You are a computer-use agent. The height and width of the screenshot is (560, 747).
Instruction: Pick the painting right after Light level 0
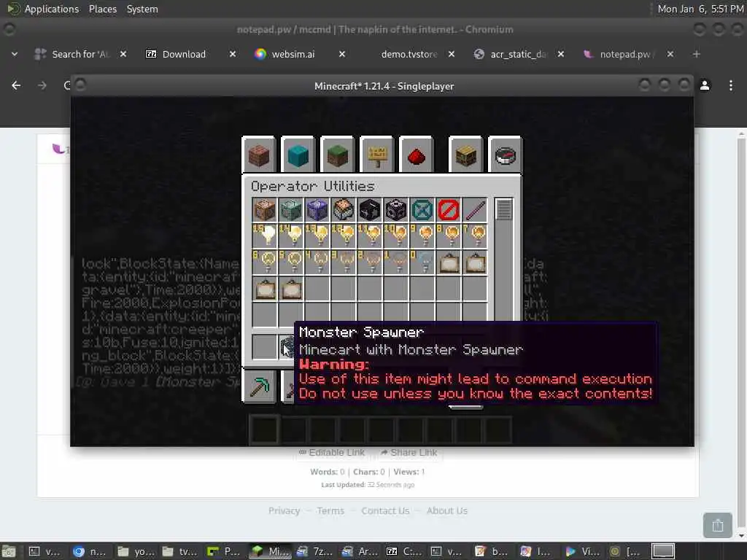point(449,262)
